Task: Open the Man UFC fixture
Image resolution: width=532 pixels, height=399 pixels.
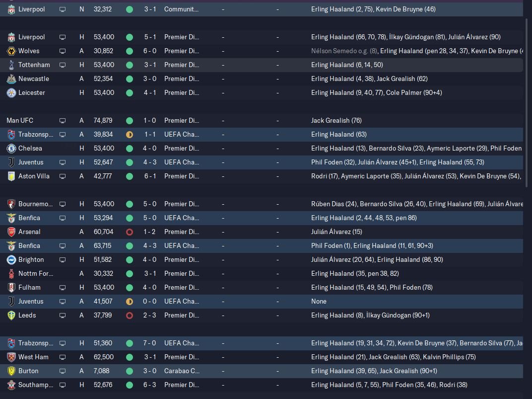Action: (261, 121)
